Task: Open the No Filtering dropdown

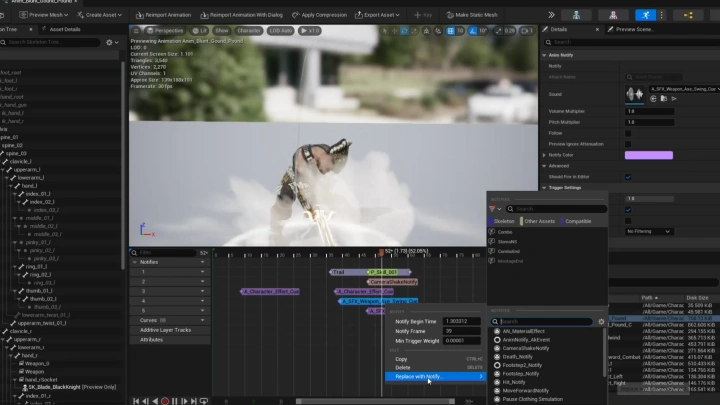Action: (x=649, y=231)
